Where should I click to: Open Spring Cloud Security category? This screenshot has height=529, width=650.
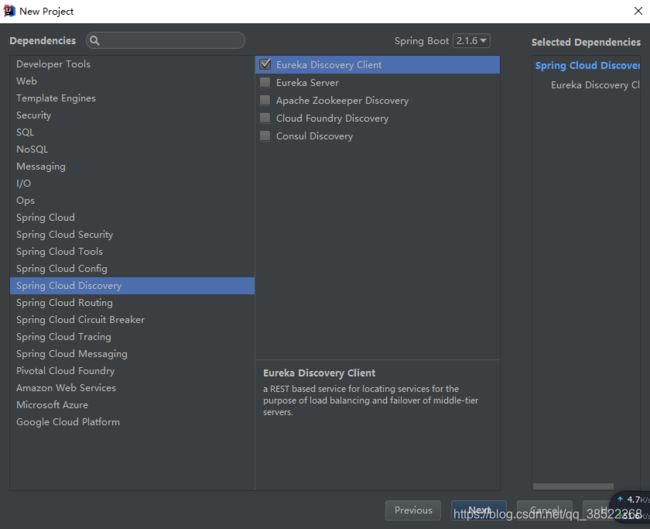[132, 234]
